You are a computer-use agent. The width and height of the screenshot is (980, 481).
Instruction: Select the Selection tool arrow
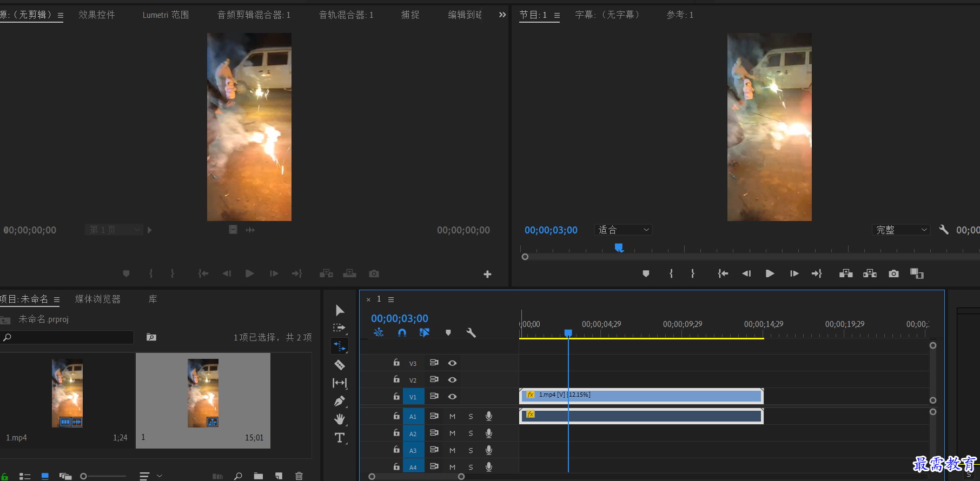coord(340,310)
